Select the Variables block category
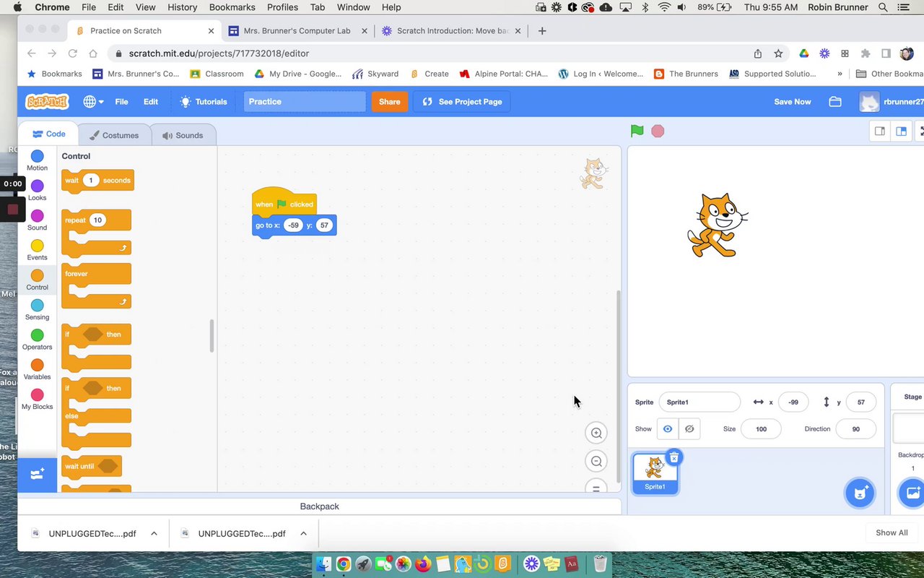The height and width of the screenshot is (578, 924). 37,369
